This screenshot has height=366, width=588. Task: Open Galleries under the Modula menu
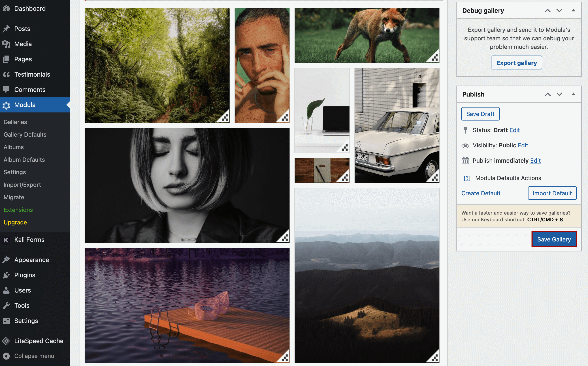pyautogui.click(x=15, y=122)
